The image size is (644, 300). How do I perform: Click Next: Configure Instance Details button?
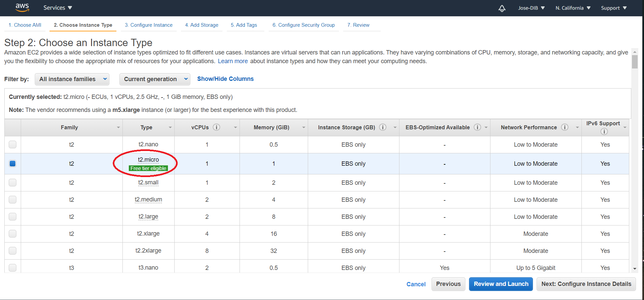point(586,284)
